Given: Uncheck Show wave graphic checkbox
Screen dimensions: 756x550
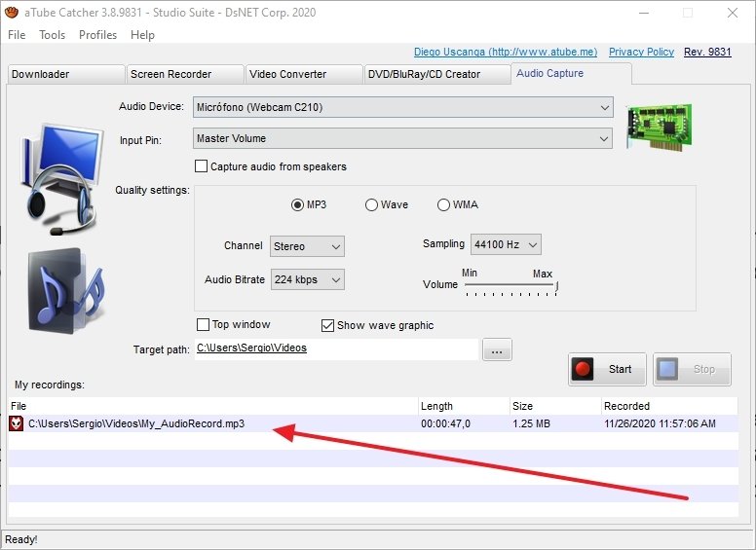Looking at the screenshot, I should [x=327, y=325].
